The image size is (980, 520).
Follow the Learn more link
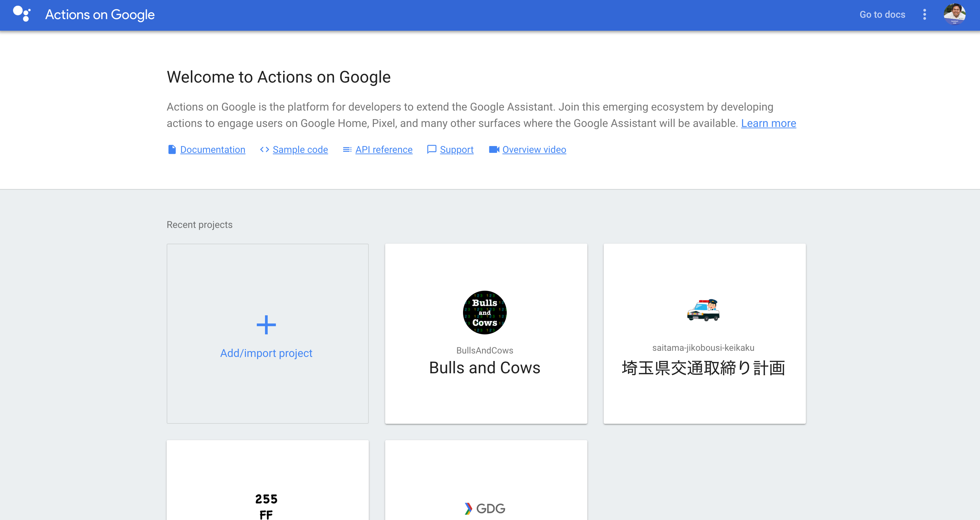tap(769, 123)
